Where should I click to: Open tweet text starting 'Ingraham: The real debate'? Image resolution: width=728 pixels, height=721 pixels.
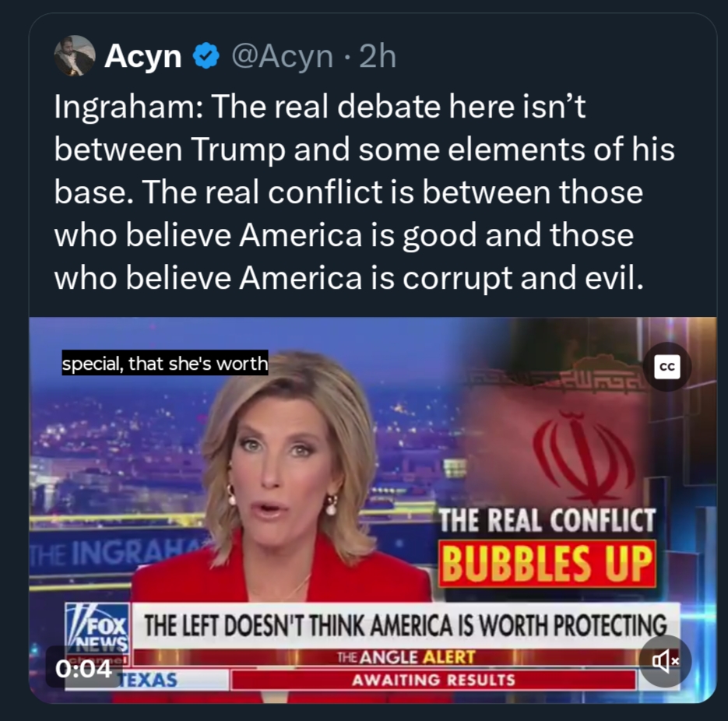(x=364, y=192)
